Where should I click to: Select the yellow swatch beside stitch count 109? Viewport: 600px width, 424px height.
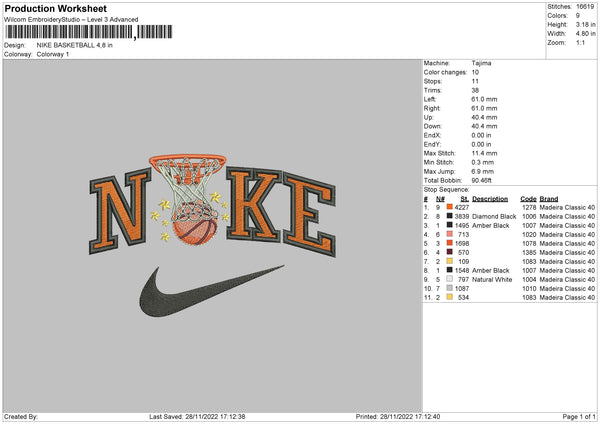[450, 261]
